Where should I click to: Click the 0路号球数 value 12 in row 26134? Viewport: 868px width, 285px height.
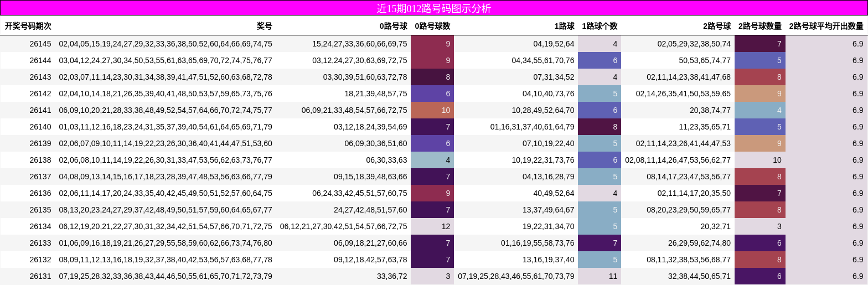(x=432, y=226)
